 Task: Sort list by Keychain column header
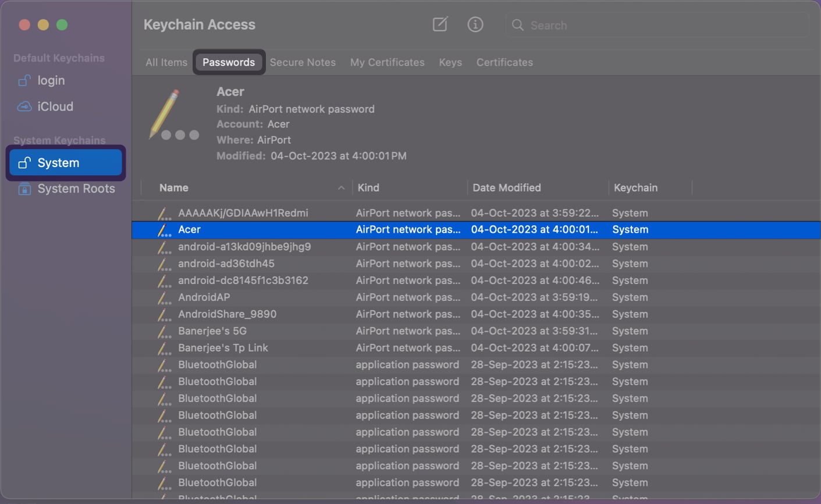coord(636,188)
